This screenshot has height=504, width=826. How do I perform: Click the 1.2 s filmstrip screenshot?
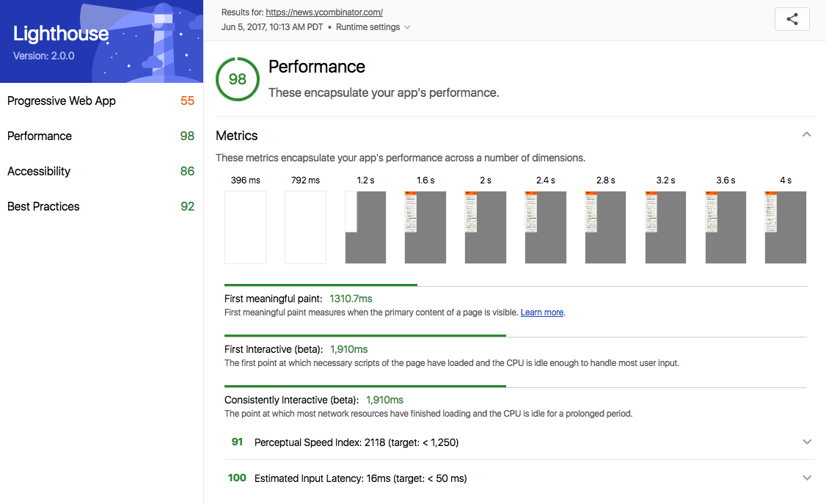click(x=365, y=227)
